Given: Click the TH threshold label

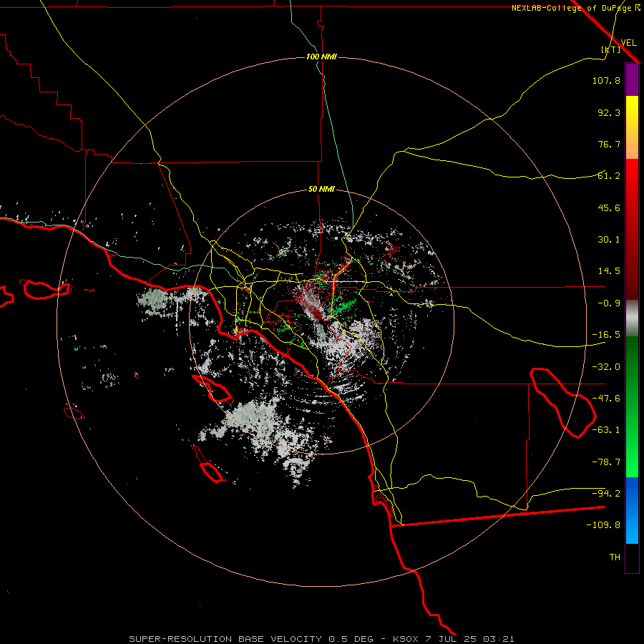Looking at the screenshot, I should (615, 557).
